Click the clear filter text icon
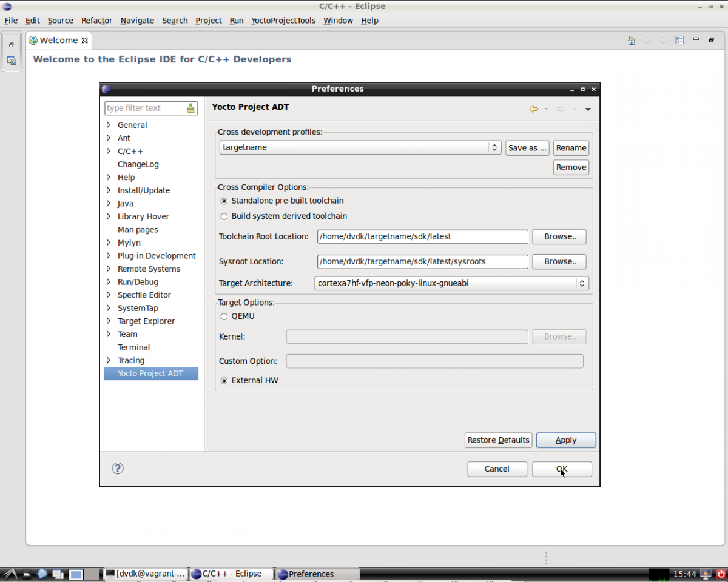This screenshot has width=728, height=582. (x=191, y=109)
